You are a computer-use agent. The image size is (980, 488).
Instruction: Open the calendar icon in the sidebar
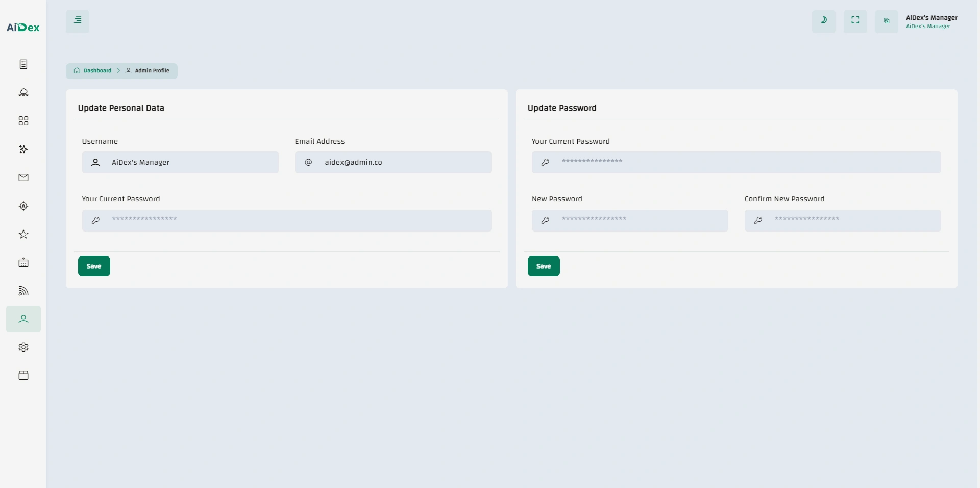[23, 263]
